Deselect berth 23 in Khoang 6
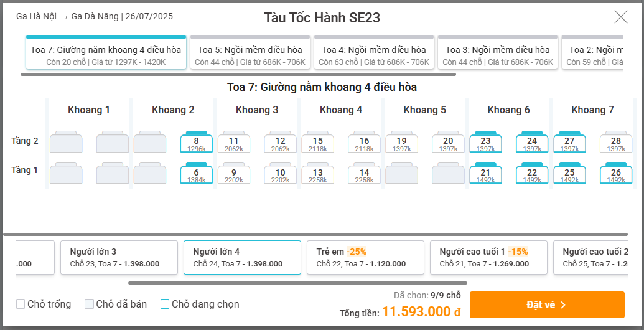Image resolution: width=644 pixels, height=330 pixels. [x=485, y=142]
